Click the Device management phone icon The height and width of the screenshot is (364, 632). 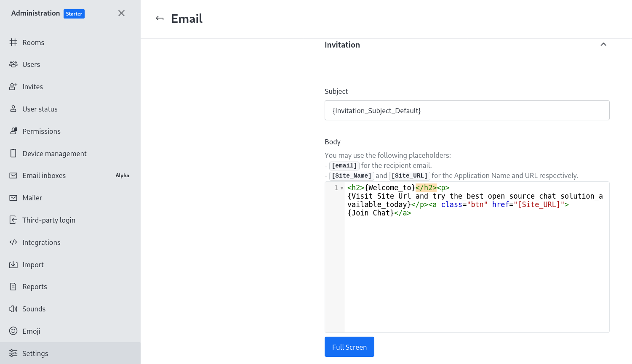(13, 153)
